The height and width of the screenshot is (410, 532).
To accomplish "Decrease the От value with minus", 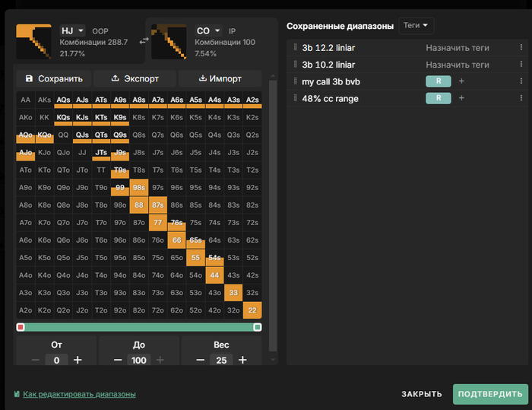I will coord(35,360).
